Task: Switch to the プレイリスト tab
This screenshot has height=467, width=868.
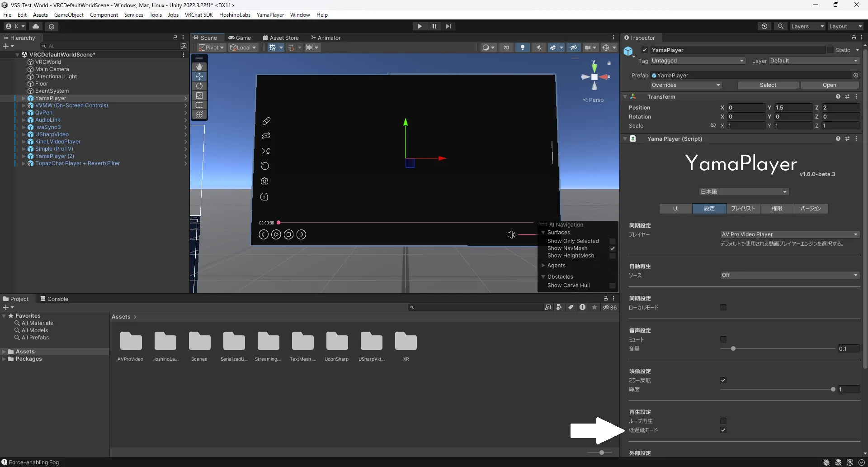Action: coord(743,209)
